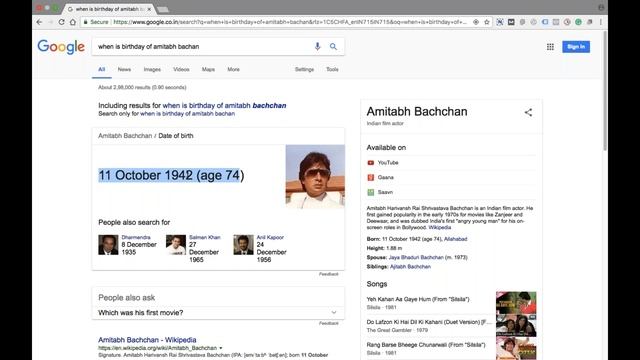Open 'when is birthday of amitabh bachchan' corrected link
The width and height of the screenshot is (640, 360).
[224, 105]
